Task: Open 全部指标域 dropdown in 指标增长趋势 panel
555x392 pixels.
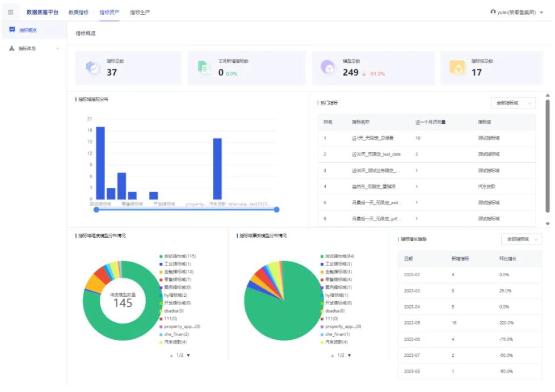Action: pyautogui.click(x=521, y=239)
